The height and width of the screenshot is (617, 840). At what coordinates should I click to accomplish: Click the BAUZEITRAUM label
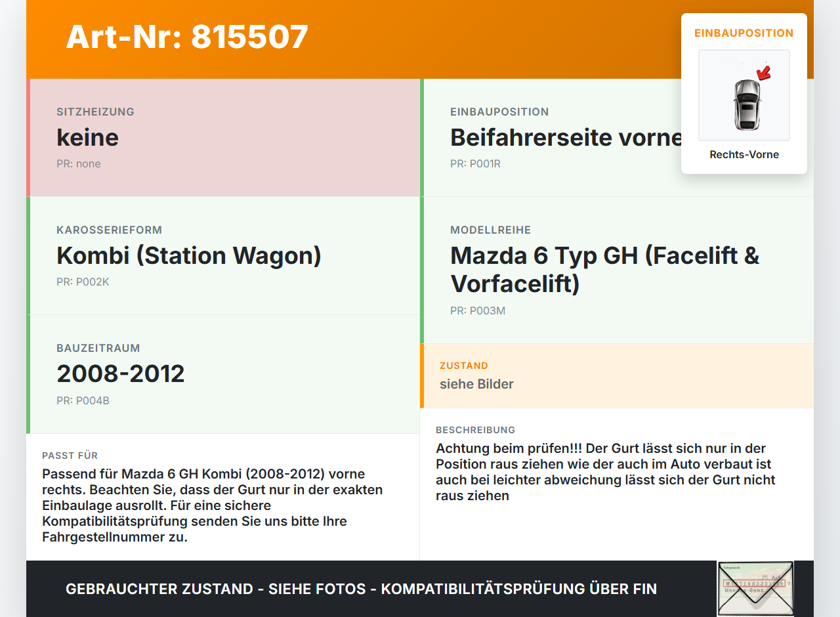(98, 348)
